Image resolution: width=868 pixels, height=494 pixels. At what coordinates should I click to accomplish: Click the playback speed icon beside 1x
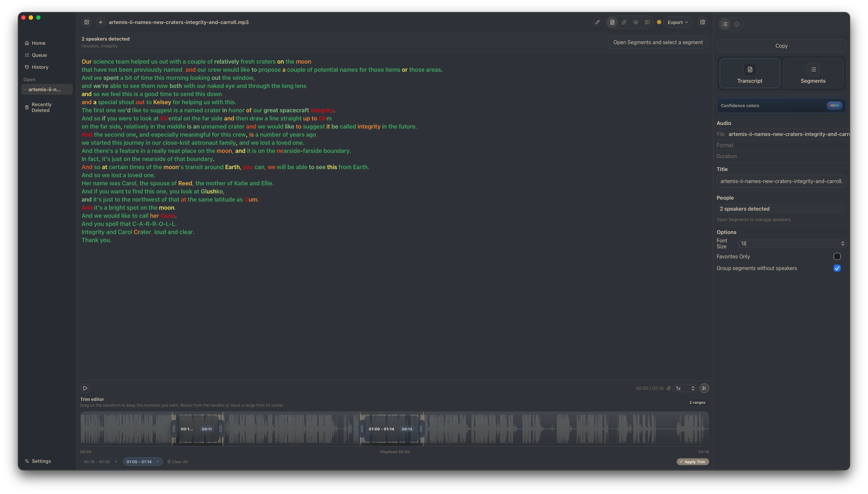(669, 388)
